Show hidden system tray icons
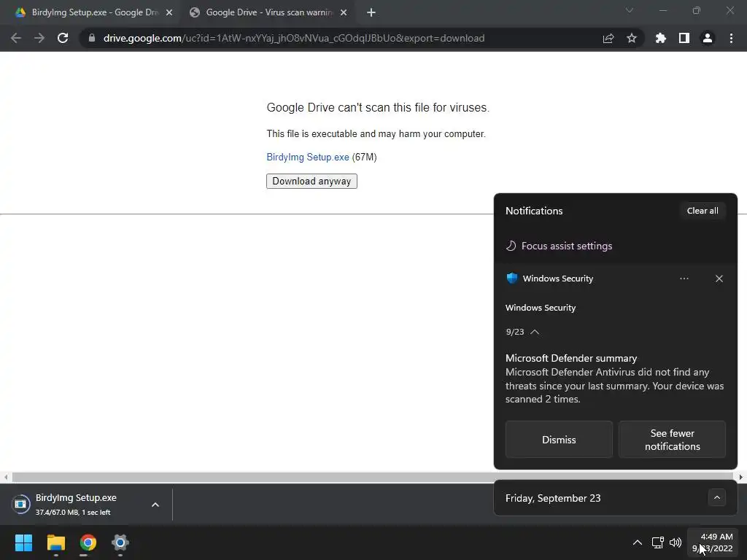The height and width of the screenshot is (560, 747). pos(638,542)
